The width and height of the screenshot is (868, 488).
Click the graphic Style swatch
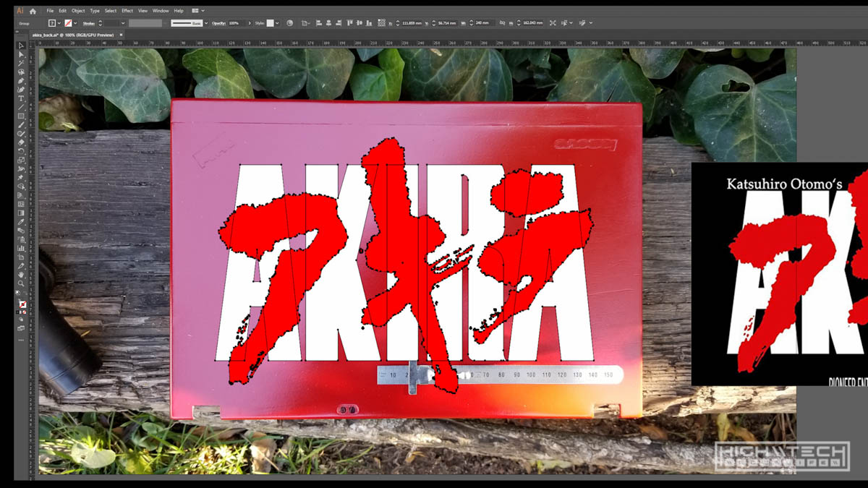tap(271, 23)
